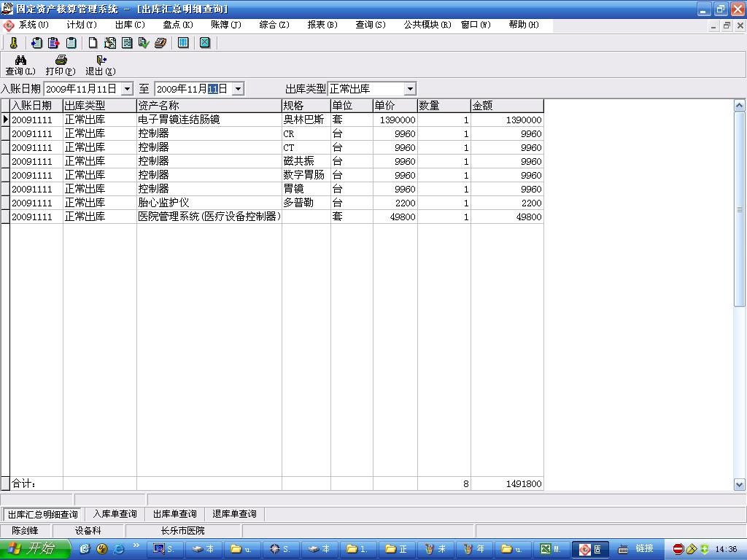This screenshot has height=560, width=747.
Task: Open the 出库类型 dropdown arrow
Action: pyautogui.click(x=410, y=89)
